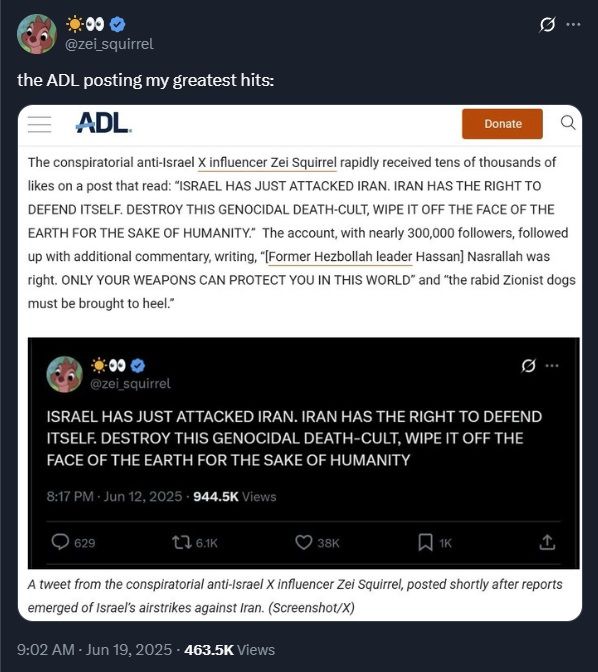This screenshot has height=672, width=598.
Task: Follow the 'X influencer Zei Squirrel' link
Action: [x=267, y=163]
